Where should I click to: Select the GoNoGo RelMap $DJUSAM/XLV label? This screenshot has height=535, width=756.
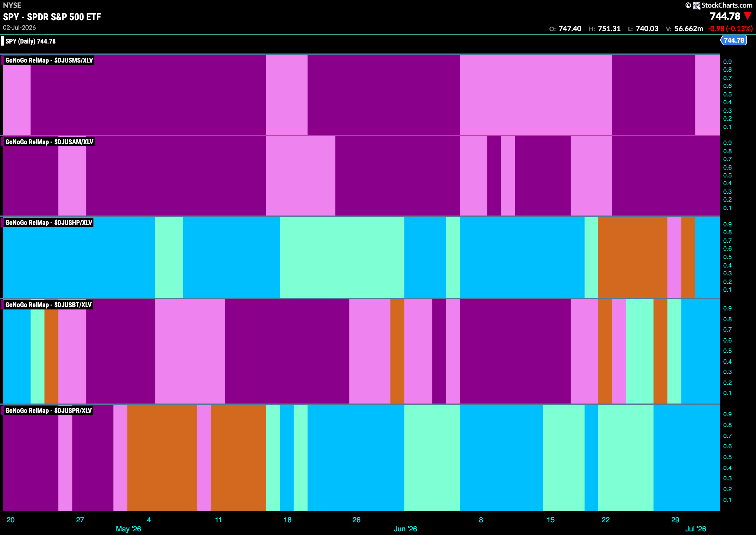coord(49,142)
